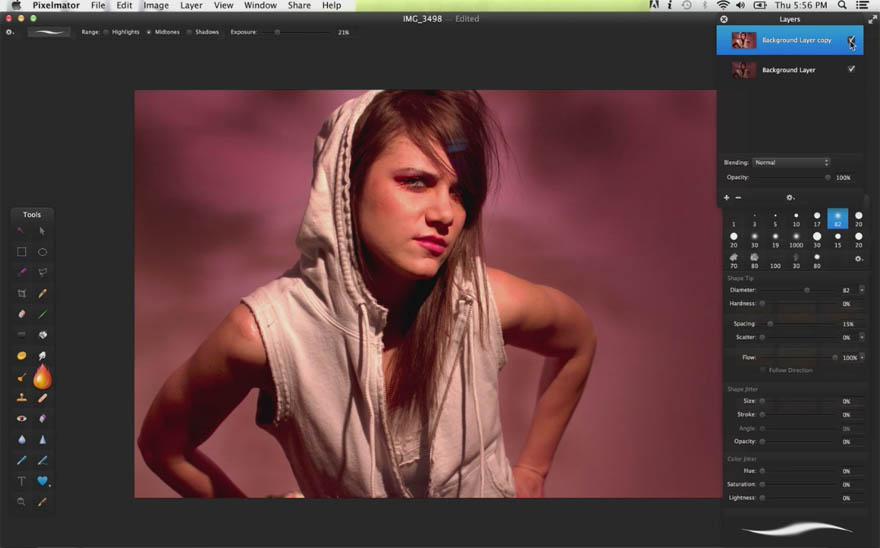
Task: Click the plus button to add brush
Action: 726,198
